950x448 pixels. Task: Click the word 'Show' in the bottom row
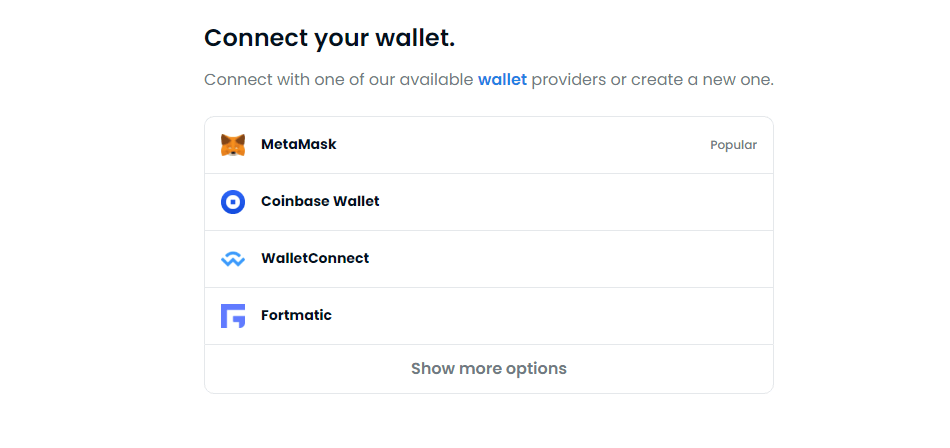432,369
